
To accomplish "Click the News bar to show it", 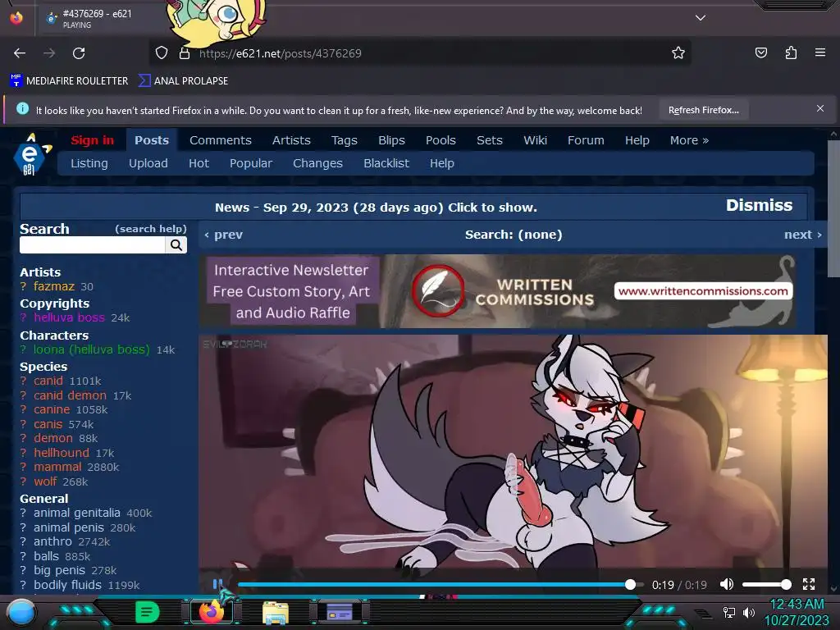I will (376, 208).
